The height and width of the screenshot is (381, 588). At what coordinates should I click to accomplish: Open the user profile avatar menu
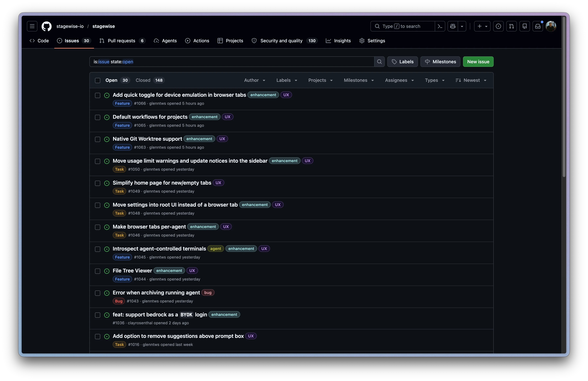[x=551, y=26]
